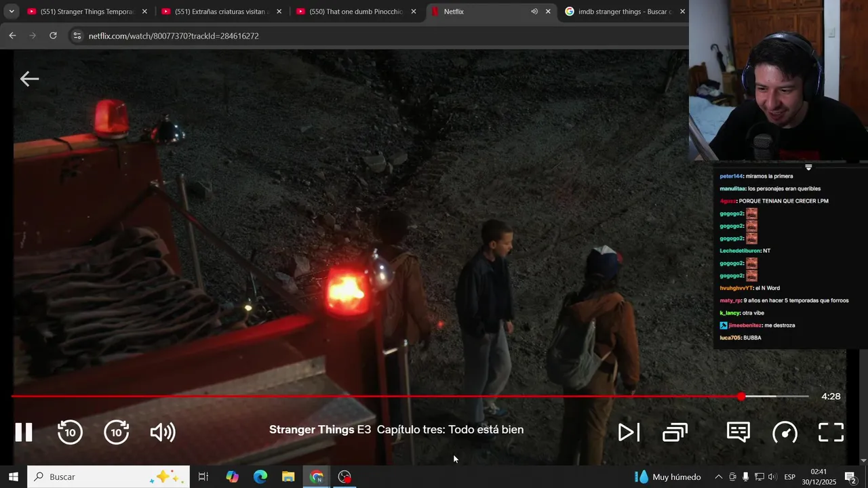Screen dimensions: 868x488
Task: Open File Explorer from the taskbar
Action: pyautogui.click(x=288, y=476)
